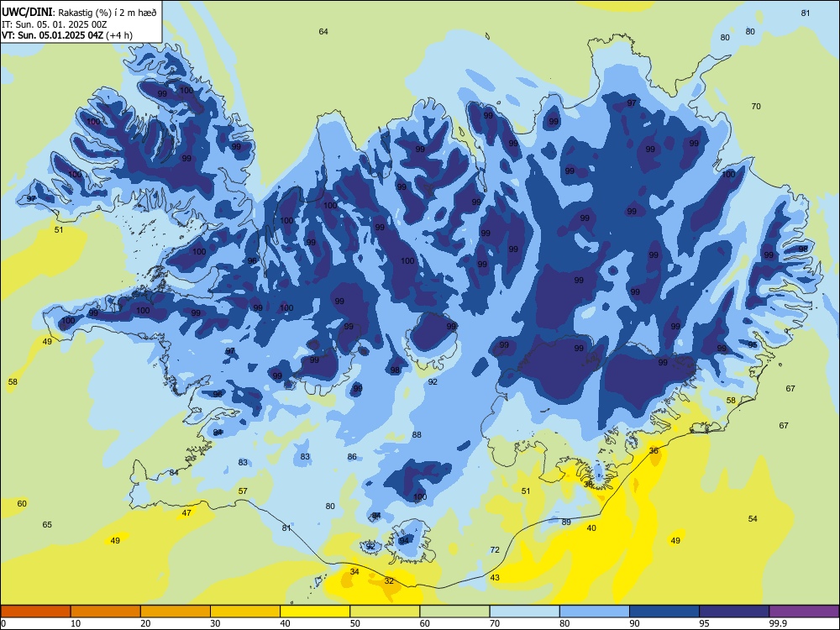
Task: Select the 10 tick label on the color scale
Action: [76, 623]
